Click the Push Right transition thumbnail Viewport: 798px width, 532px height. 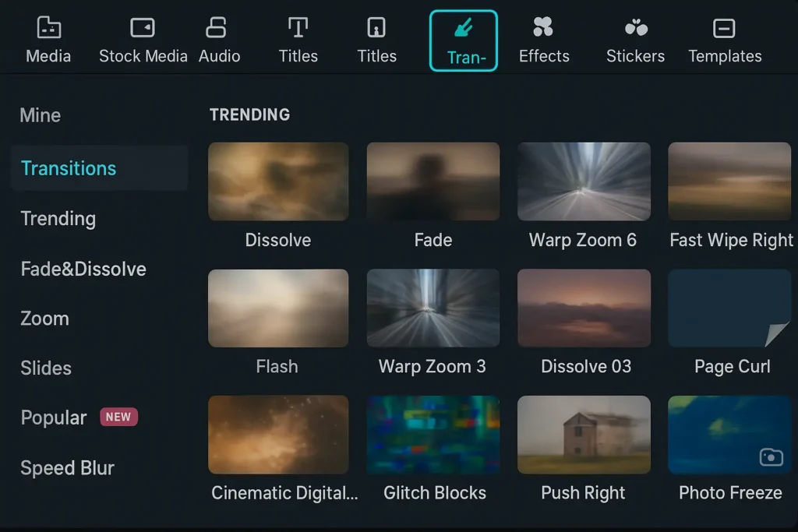click(584, 435)
